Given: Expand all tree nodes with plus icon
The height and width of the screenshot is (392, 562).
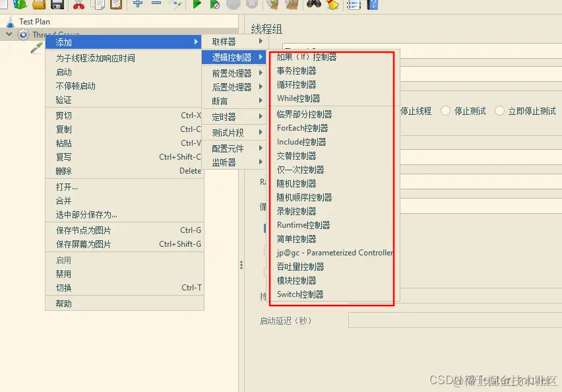Looking at the screenshot, I should pyautogui.click(x=137, y=6).
